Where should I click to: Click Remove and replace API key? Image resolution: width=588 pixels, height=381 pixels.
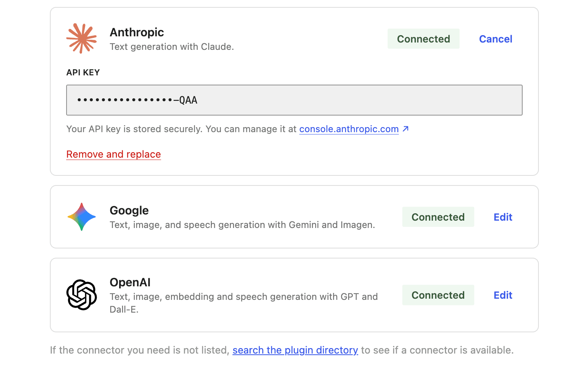coord(113,154)
